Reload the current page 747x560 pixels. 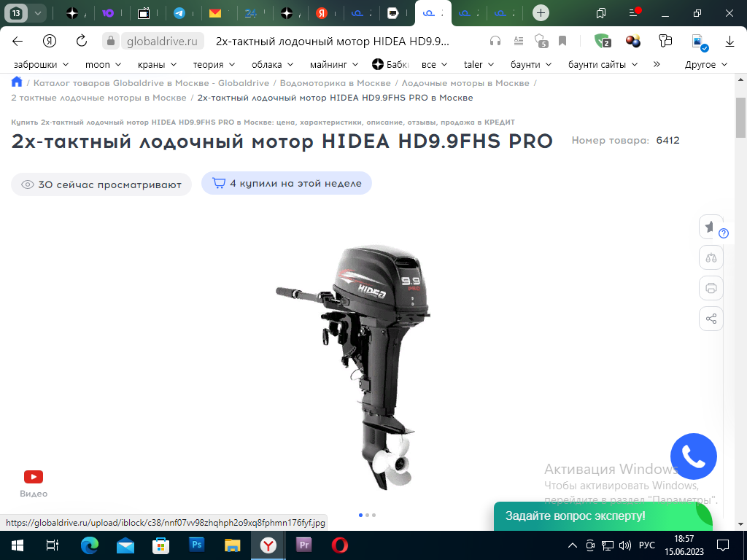pyautogui.click(x=82, y=41)
